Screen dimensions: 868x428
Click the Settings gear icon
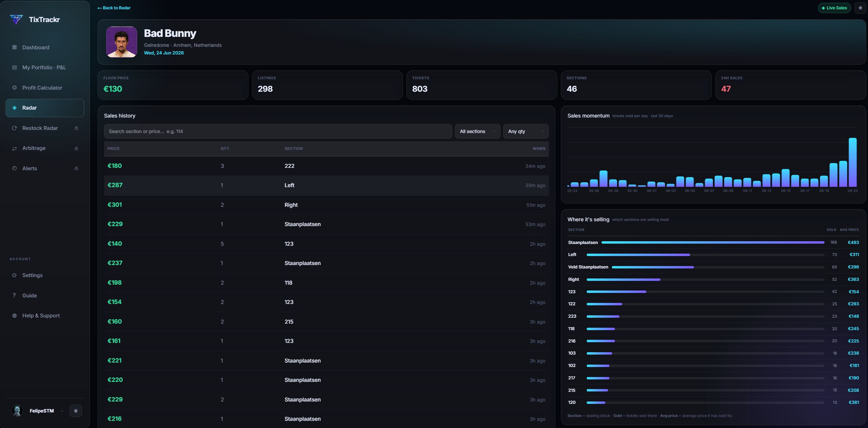tap(14, 275)
